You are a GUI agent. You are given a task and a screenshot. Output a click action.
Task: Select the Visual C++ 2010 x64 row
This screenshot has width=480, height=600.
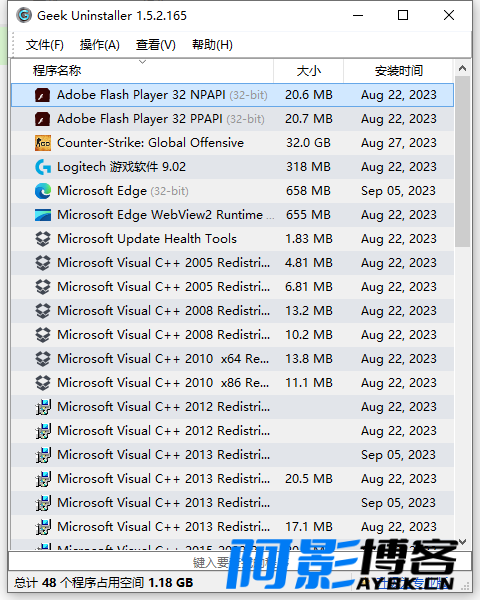tap(232, 359)
